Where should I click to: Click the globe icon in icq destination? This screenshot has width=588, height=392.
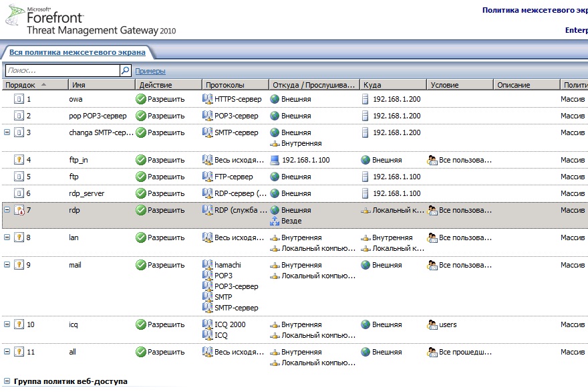coord(365,324)
